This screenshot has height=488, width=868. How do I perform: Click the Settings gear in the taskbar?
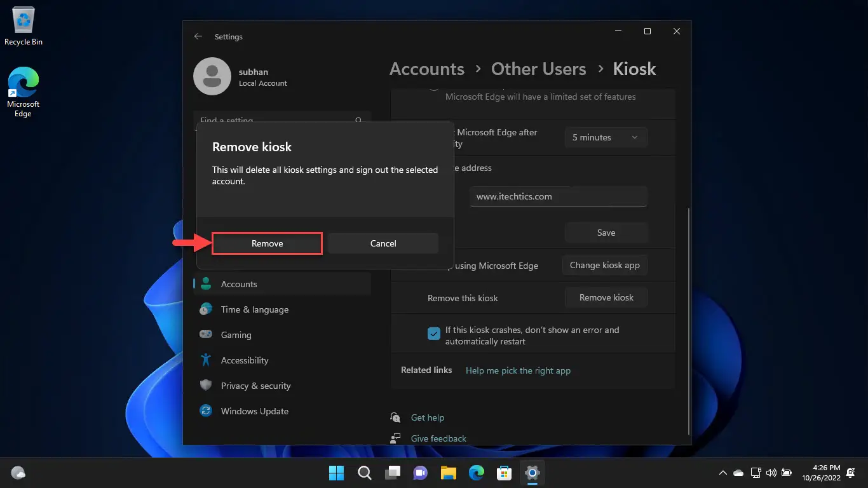(x=532, y=473)
